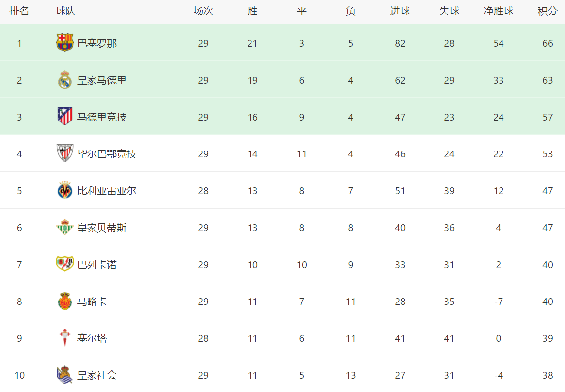The height and width of the screenshot is (392, 565).
Task: Open the 马德里竞技 team name
Action: point(102,118)
